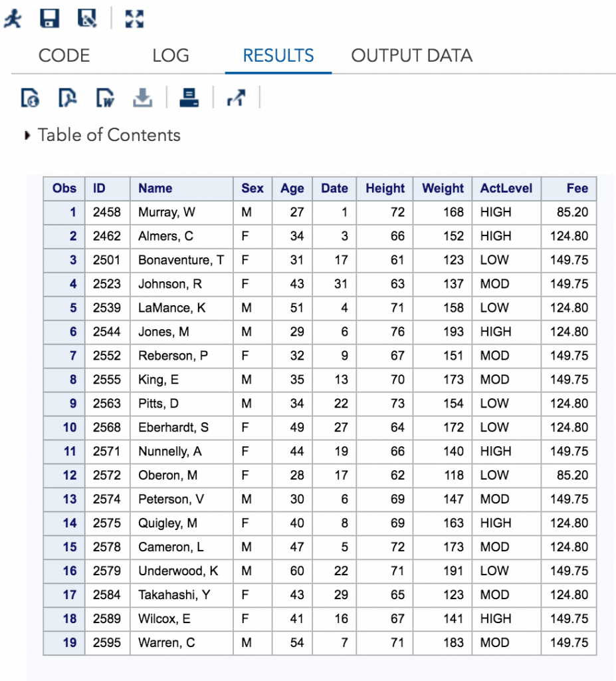Screen dimensions: 616x681
Task: Select the name Eberhardt, S
Action: (x=173, y=428)
